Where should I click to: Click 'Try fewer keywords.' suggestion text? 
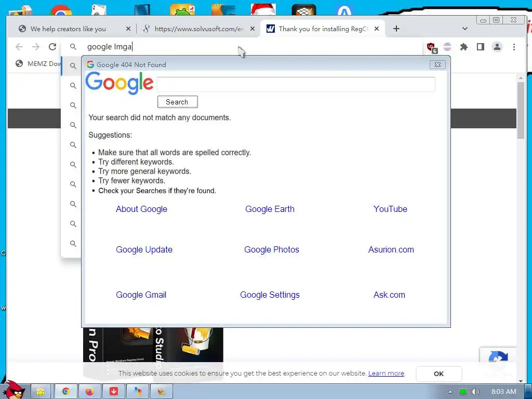131,181
